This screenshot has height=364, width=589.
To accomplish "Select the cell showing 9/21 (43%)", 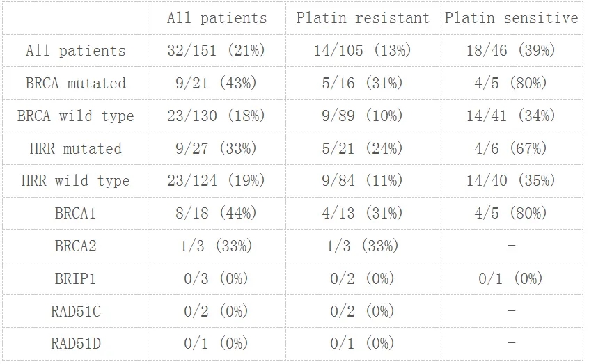I will [x=217, y=84].
